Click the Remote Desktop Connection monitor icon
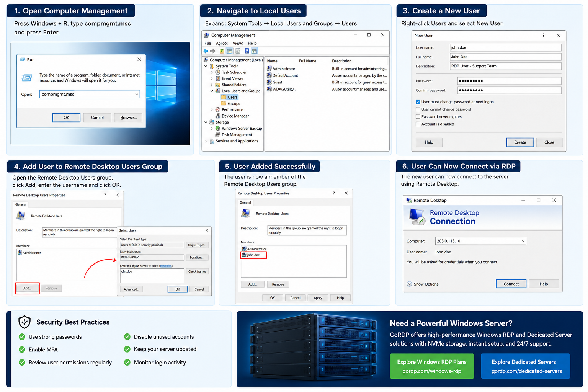The height and width of the screenshot is (392, 588). (417, 217)
